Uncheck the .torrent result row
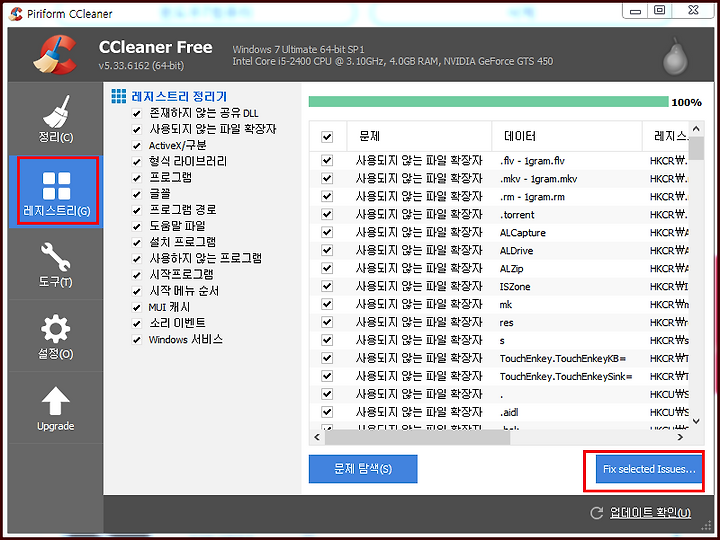The height and width of the screenshot is (540, 720). pyautogui.click(x=327, y=214)
